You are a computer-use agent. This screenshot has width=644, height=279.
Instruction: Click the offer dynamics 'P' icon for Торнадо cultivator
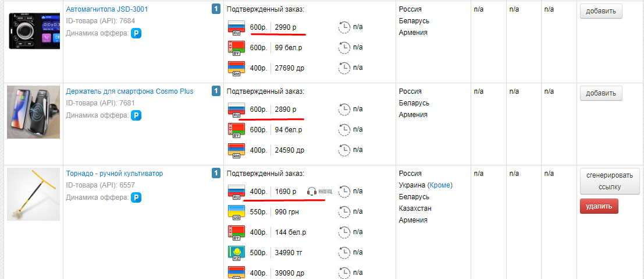coord(136,198)
